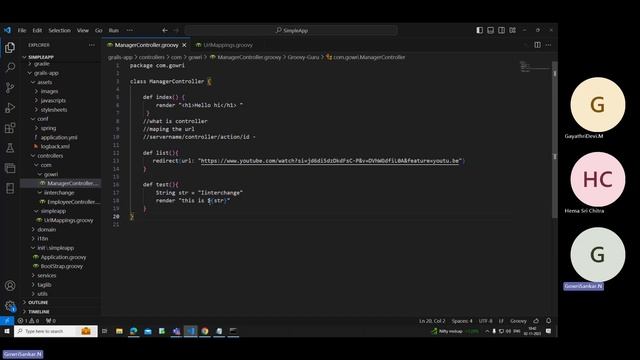Viewport: 640px width, 360px height.
Task: Open BootStrap.groovy in the explorer
Action: pyautogui.click(x=61, y=266)
